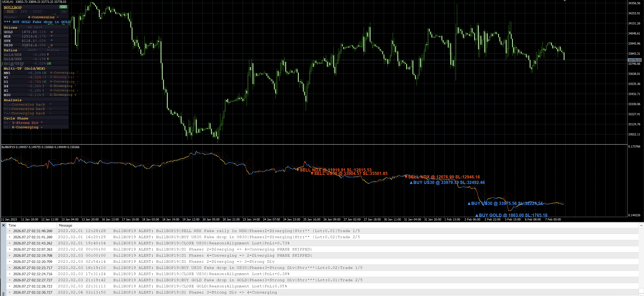Click the 0.173766 indicator scale value
This screenshot has height=296, width=644.
[634, 147]
